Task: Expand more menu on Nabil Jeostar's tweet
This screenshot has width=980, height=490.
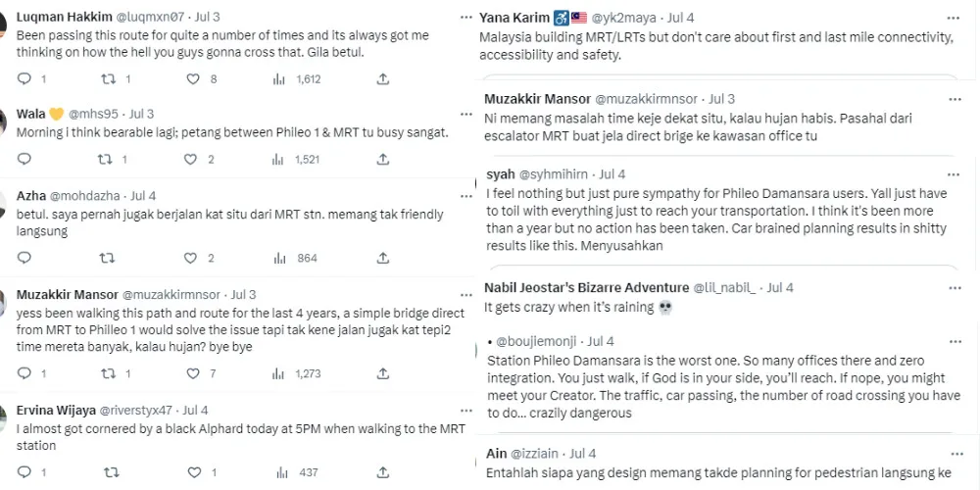Action: coord(953,288)
